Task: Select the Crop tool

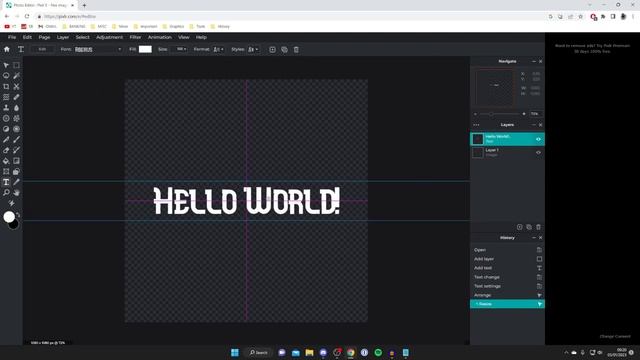Action: point(6,87)
